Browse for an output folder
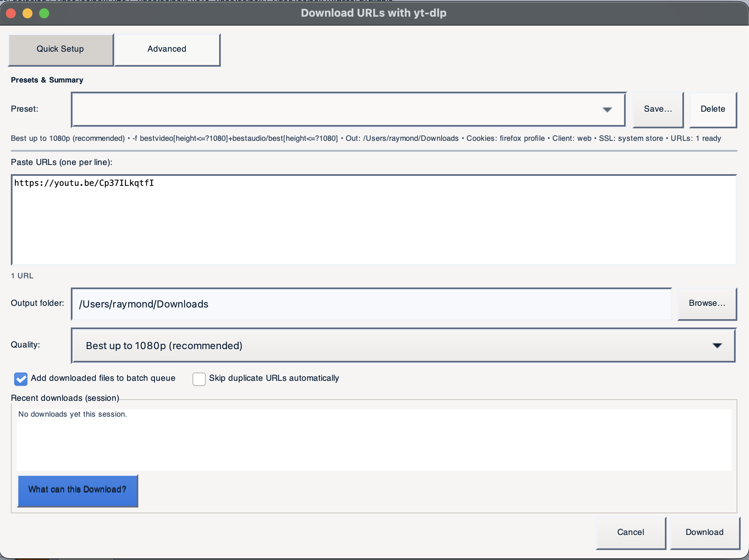Screen dimensions: 749x560 pos(707,303)
